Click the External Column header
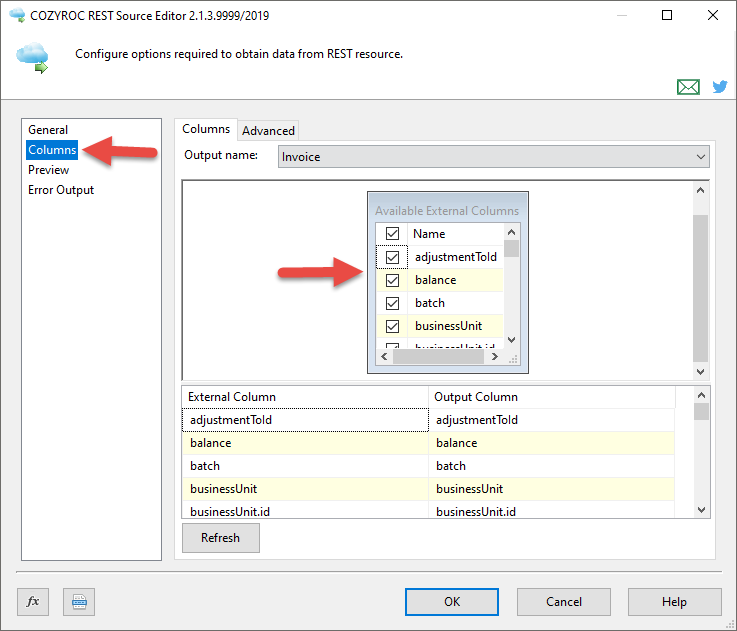 tap(305, 397)
